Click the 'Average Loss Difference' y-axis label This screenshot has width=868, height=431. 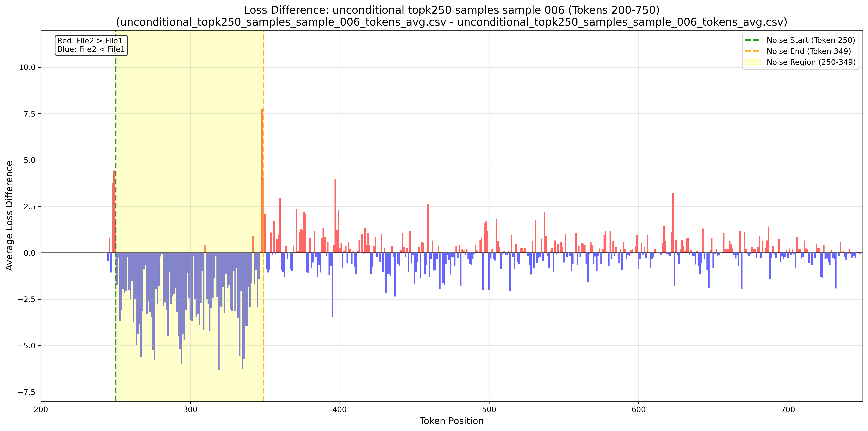point(9,216)
